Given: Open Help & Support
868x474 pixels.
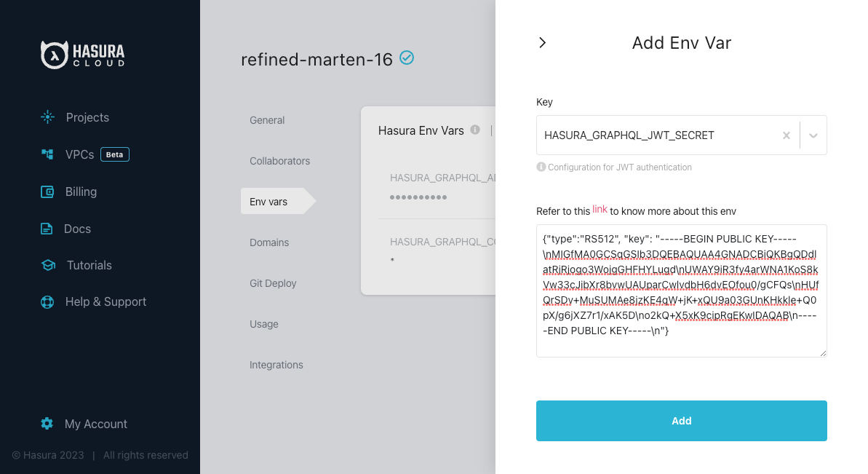Looking at the screenshot, I should pos(47,301).
